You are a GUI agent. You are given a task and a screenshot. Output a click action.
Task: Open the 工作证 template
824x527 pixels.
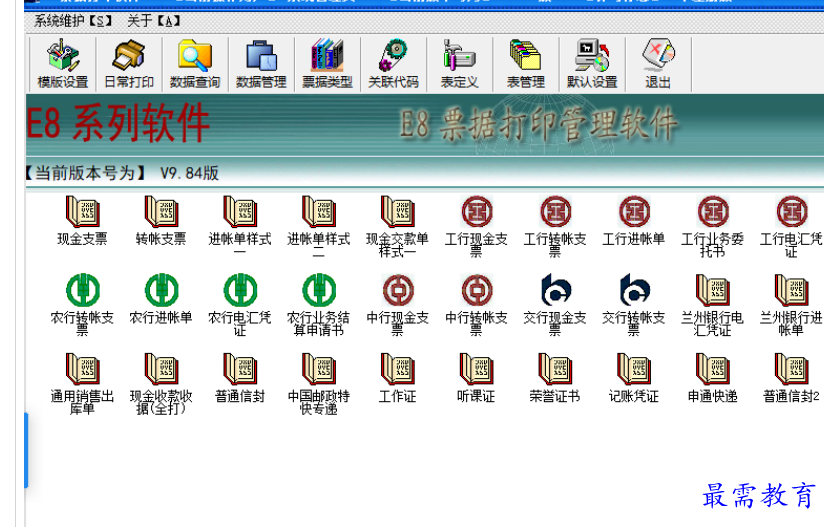click(x=398, y=378)
